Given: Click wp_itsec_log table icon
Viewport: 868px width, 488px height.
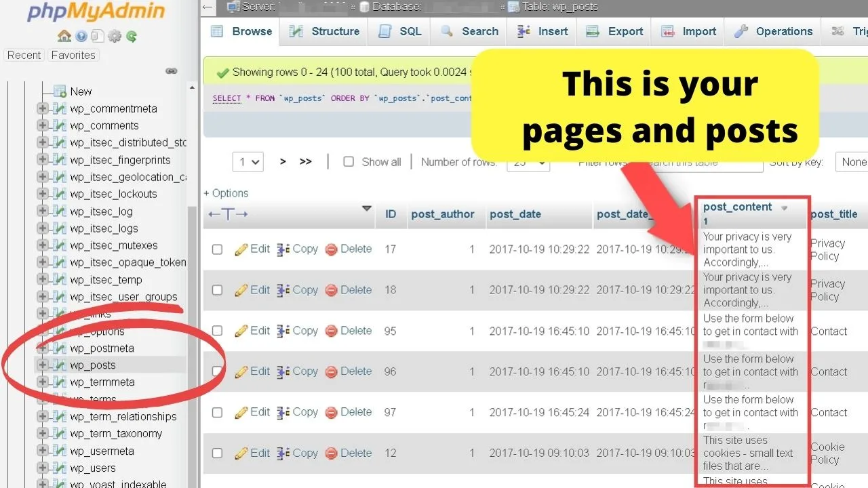Looking at the screenshot, I should (x=60, y=211).
